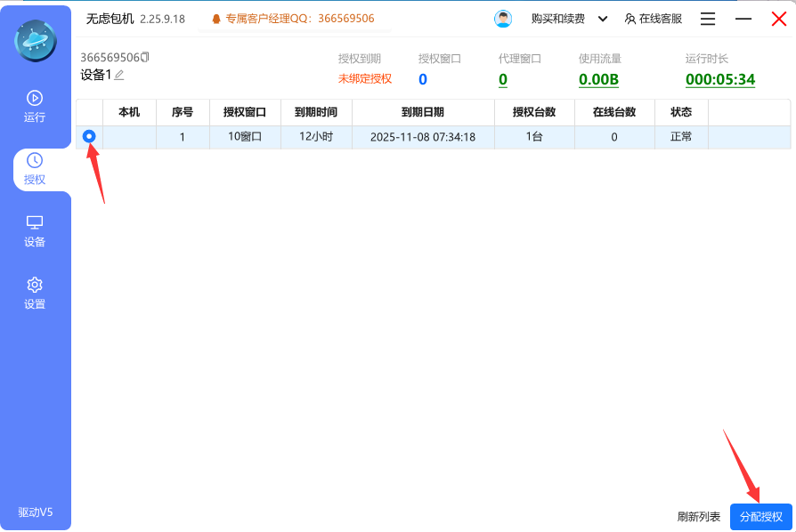Screen dimensions: 796x532
Task: Click the UFO app logo
Action: 36,41
